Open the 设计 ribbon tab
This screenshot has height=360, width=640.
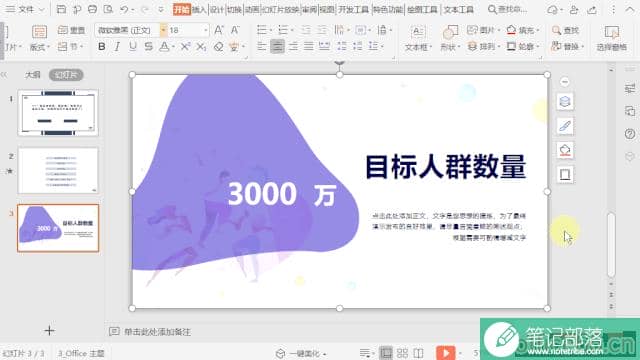coord(217,9)
